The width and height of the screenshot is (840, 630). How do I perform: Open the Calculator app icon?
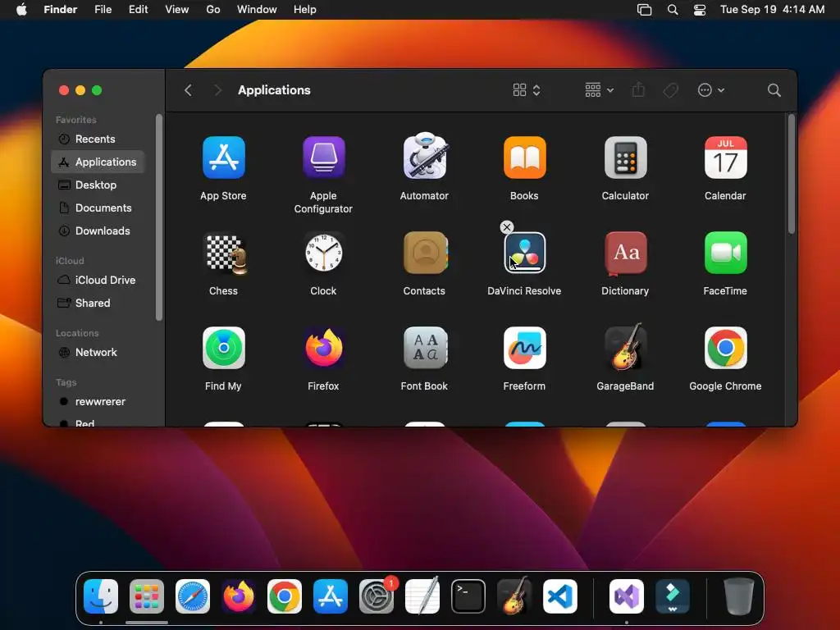click(625, 157)
